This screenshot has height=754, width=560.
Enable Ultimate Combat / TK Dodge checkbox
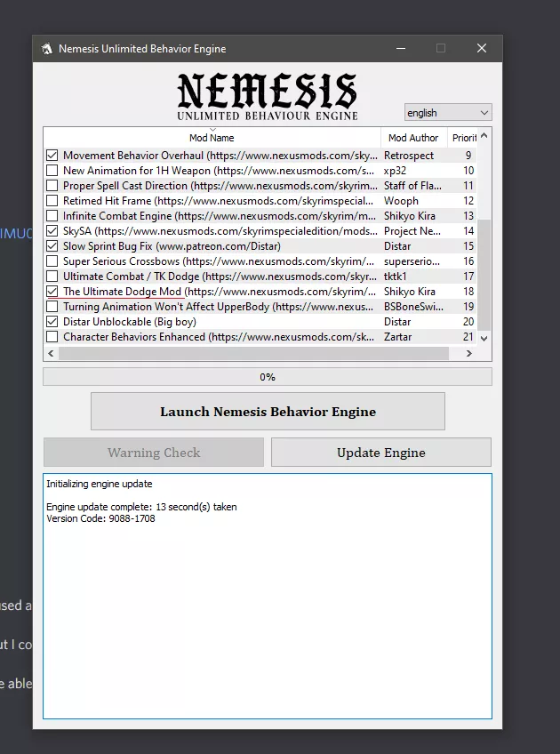point(52,277)
